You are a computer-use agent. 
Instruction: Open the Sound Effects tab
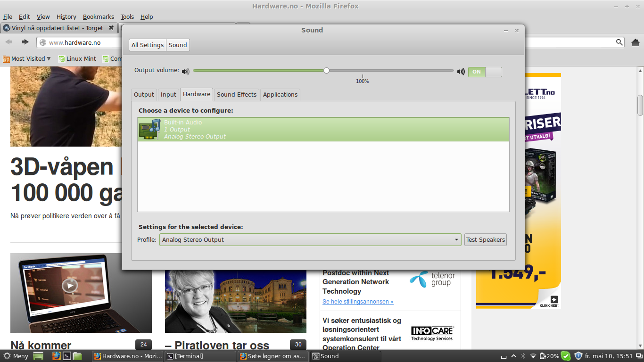tap(237, 94)
